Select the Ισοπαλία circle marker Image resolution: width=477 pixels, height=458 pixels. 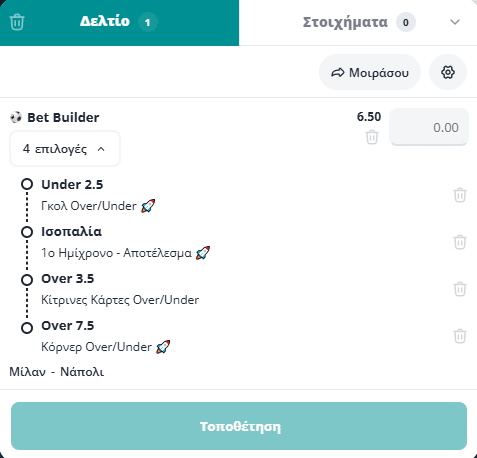[x=27, y=232]
